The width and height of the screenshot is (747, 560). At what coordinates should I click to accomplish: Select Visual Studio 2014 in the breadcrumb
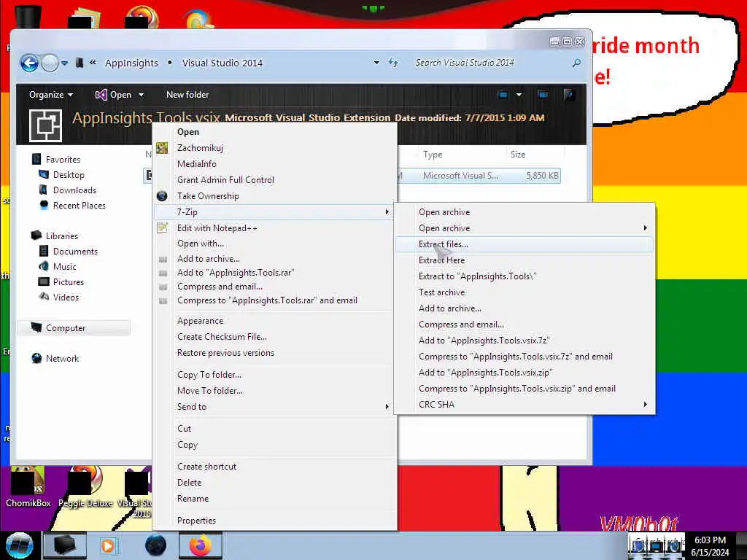[x=222, y=63]
